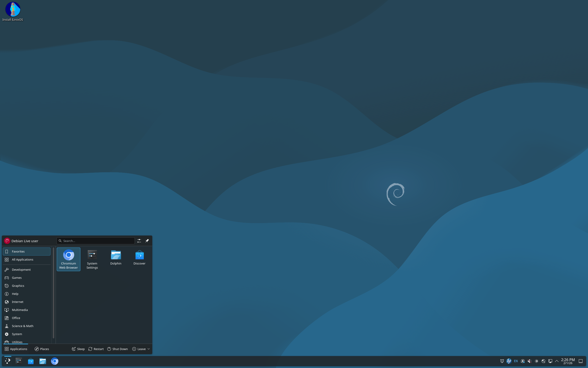The width and height of the screenshot is (588, 368).
Task: Open System Settings pinned on taskbar
Action: pos(19,361)
